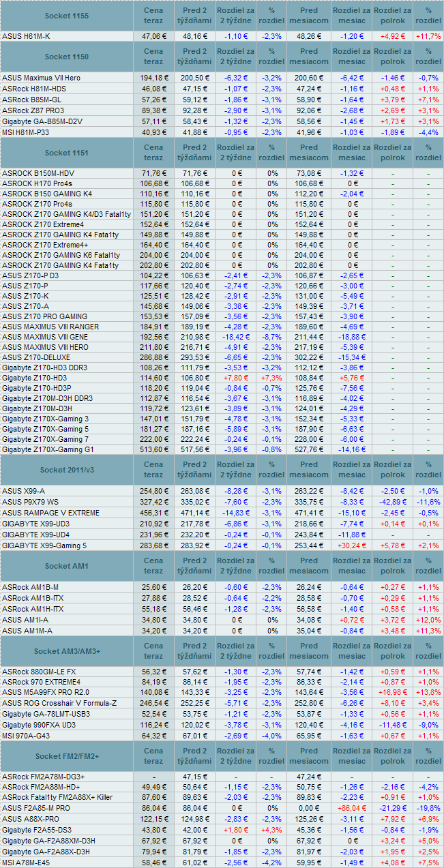Select Gigabyte Z170-HD3 DDR3 product name

click(44, 368)
